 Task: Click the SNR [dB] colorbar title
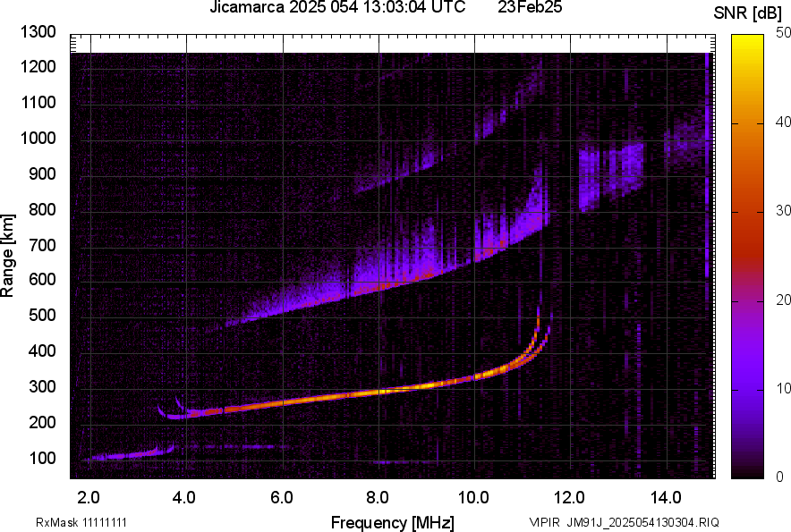click(x=747, y=13)
